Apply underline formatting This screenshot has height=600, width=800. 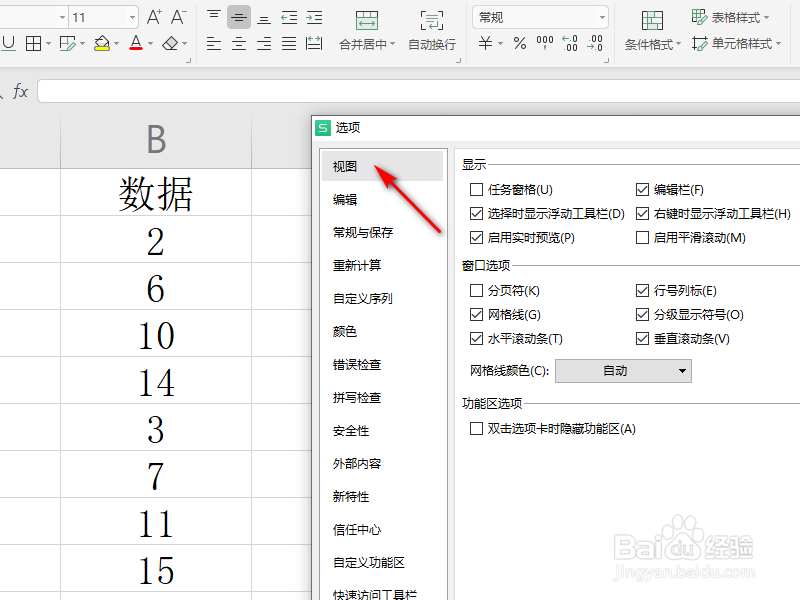(x=10, y=45)
